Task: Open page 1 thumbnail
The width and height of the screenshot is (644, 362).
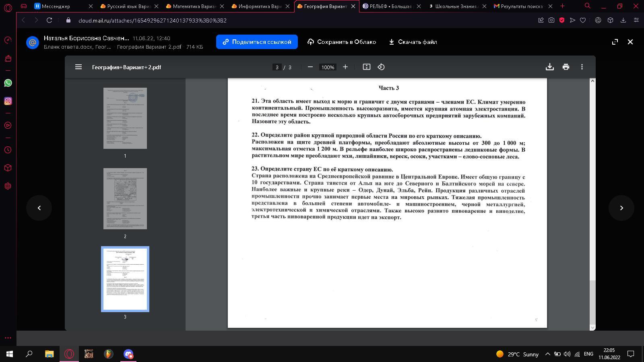Action: pyautogui.click(x=125, y=118)
